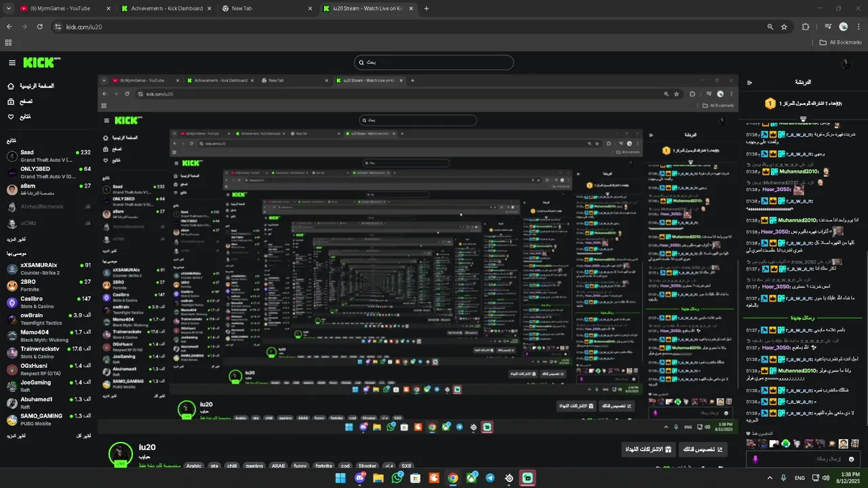This screenshot has width=868, height=488.
Task: Expand 'show more' under followed channels
Action: [16, 239]
